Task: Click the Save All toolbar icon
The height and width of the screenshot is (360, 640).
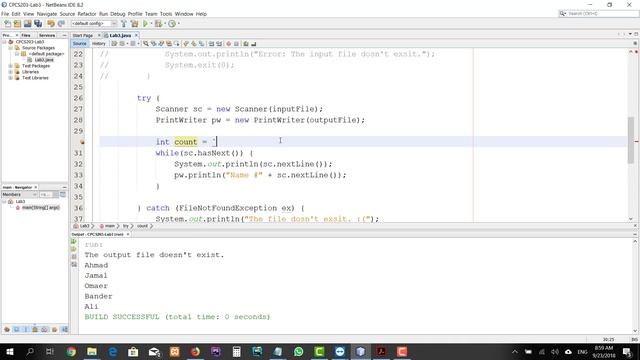Action: point(38,24)
